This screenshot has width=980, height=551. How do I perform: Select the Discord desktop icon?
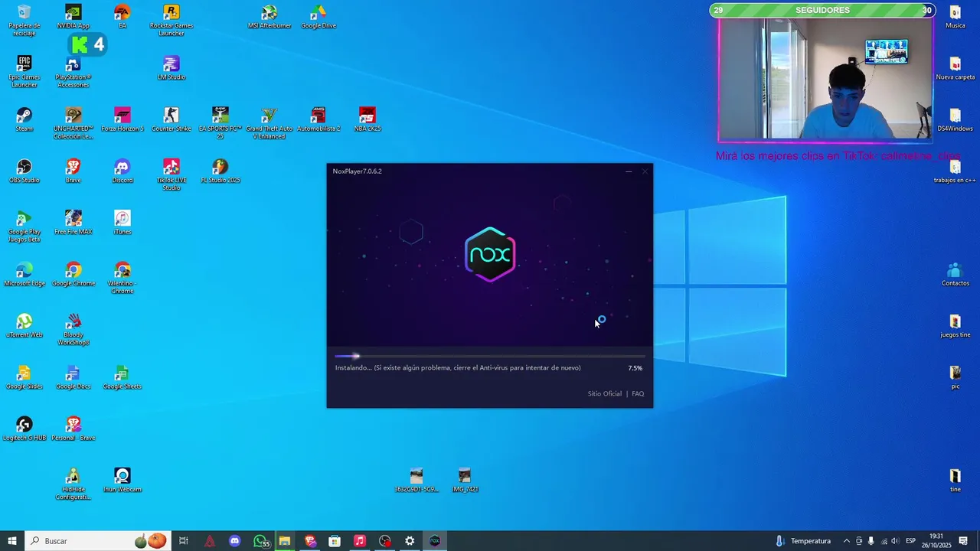(x=122, y=171)
